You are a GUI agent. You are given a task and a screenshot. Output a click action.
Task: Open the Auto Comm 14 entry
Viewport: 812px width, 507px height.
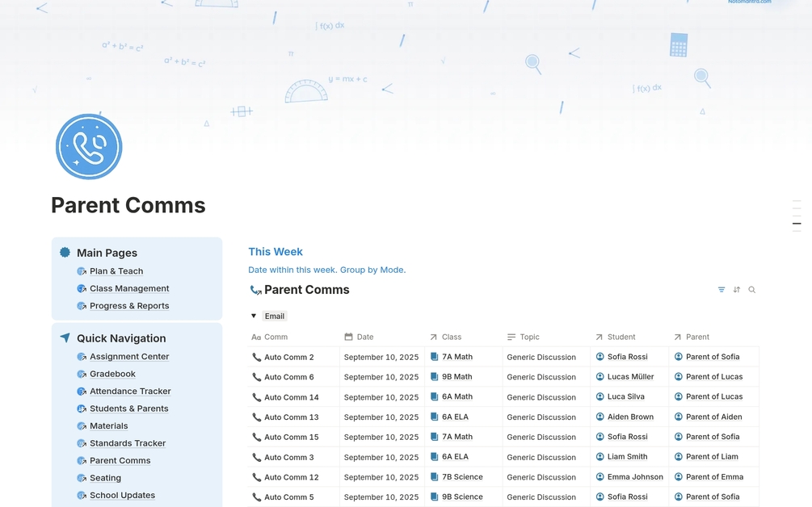click(x=292, y=397)
